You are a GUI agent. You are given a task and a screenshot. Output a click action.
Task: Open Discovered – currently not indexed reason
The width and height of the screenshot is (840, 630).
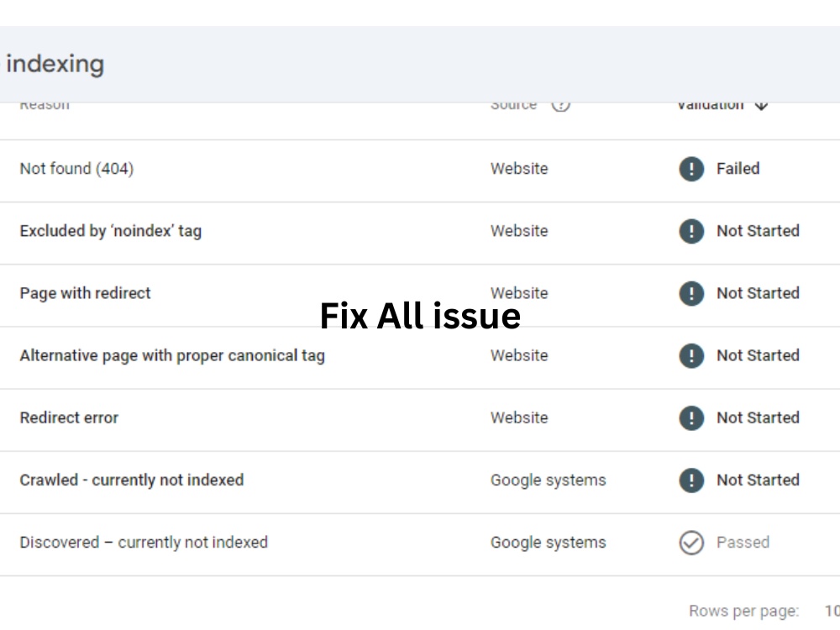144,542
